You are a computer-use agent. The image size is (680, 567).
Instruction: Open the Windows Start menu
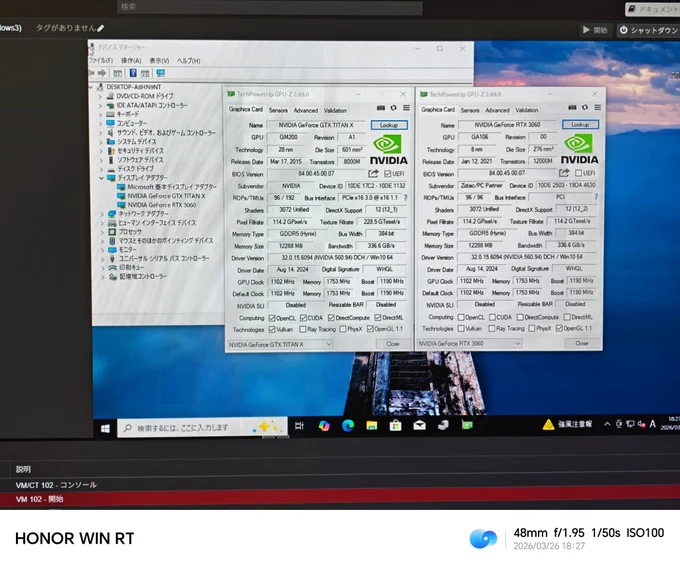click(105, 429)
